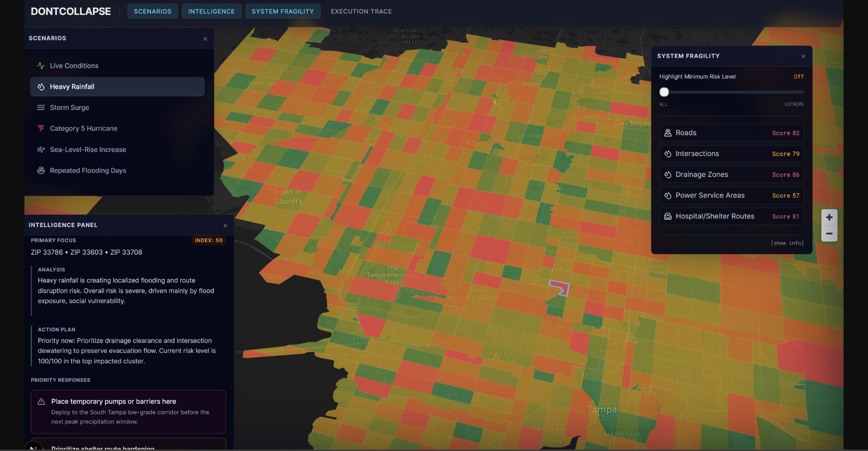Click the show info link
The image size is (868, 451).
(x=787, y=243)
